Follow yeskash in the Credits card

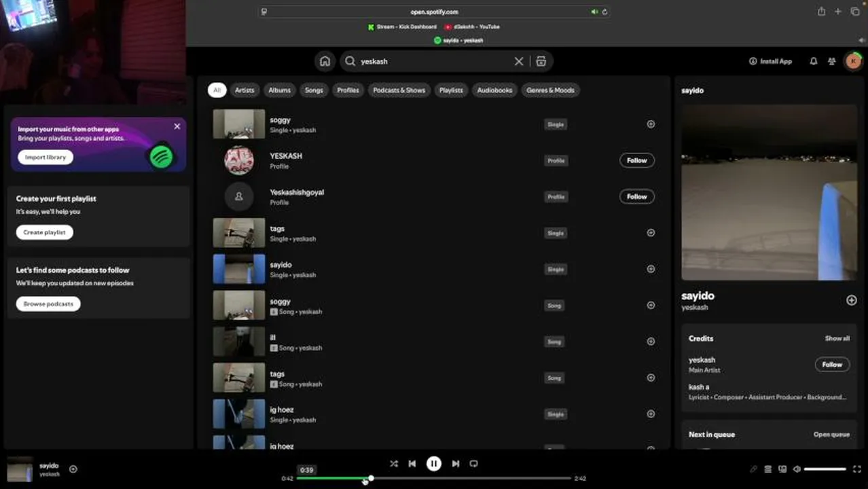[832, 365]
